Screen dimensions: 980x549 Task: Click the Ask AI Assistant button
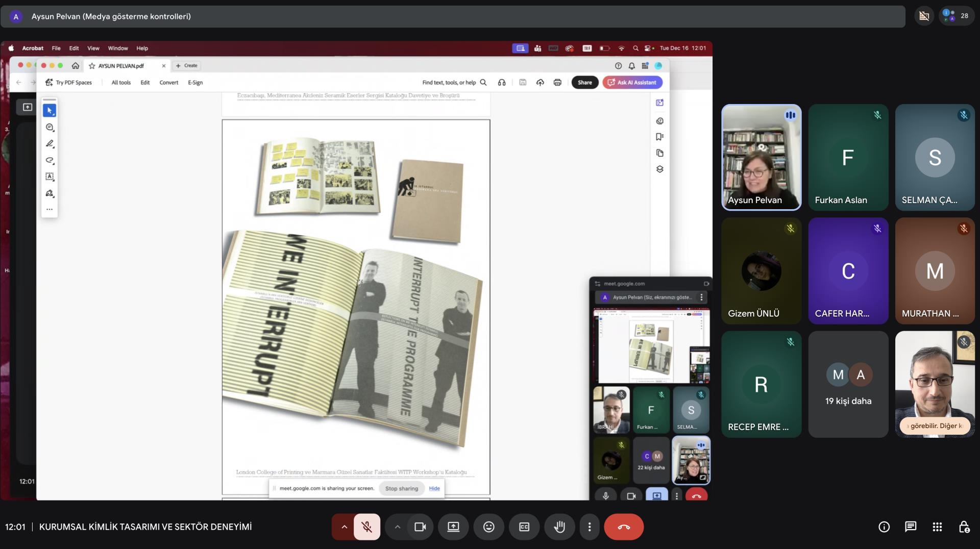pos(632,83)
